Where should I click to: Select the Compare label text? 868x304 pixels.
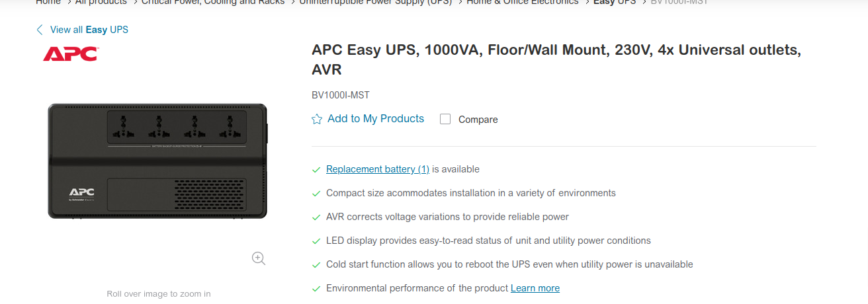click(x=478, y=120)
